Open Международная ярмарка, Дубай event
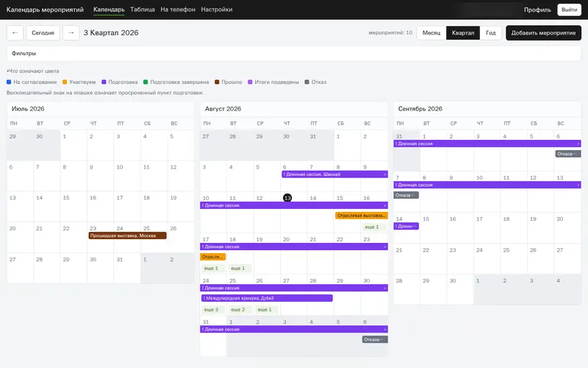The width and height of the screenshot is (588, 368). pyautogui.click(x=267, y=298)
